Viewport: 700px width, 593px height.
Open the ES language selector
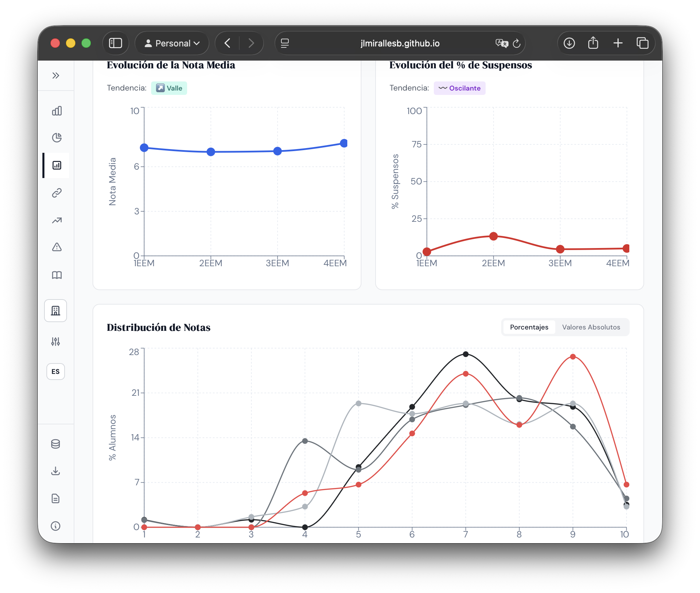(x=56, y=372)
